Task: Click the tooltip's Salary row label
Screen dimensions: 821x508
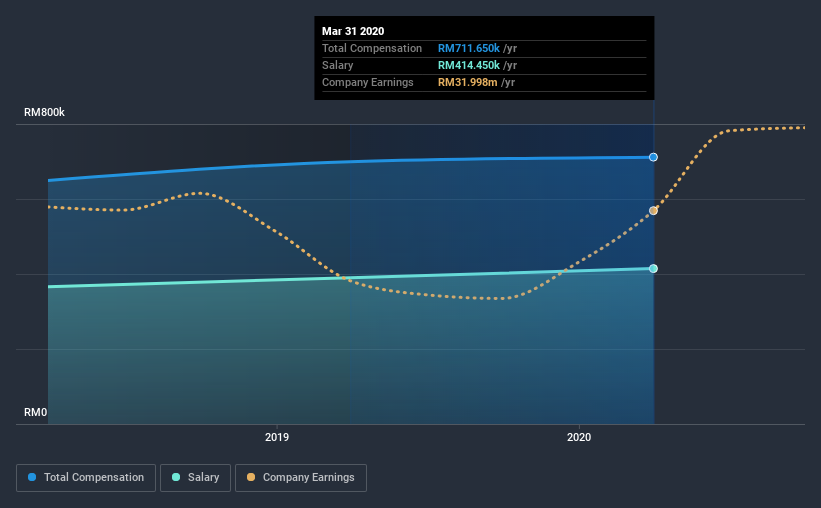Action: pyautogui.click(x=338, y=65)
